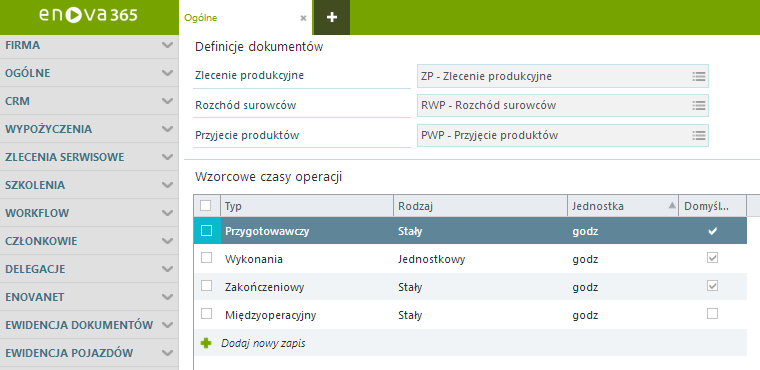Sort table by Domyśl... column header
This screenshot has height=370, width=760.
[712, 206]
